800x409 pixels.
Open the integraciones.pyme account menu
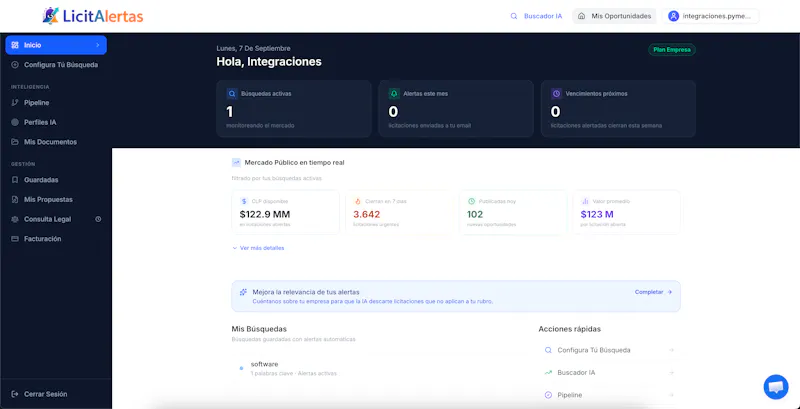711,16
